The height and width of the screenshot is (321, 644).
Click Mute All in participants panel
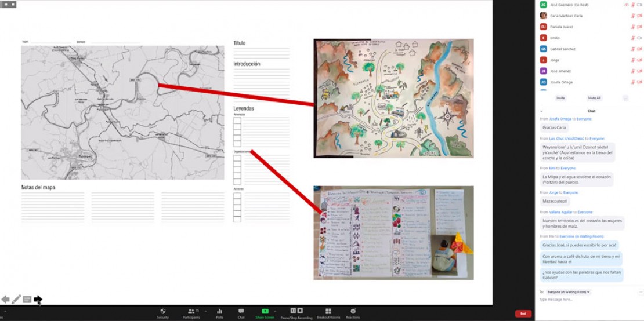click(x=594, y=98)
